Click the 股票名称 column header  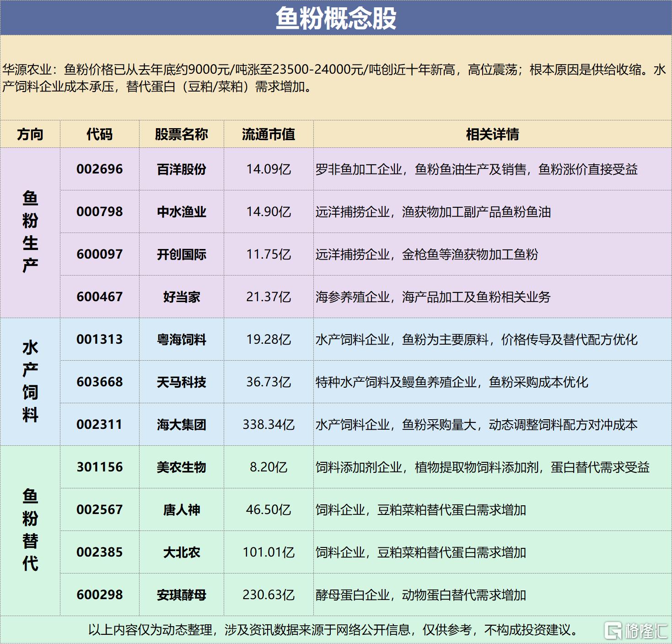click(182, 134)
